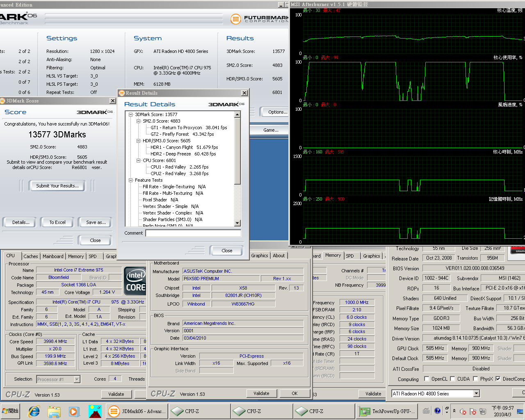The width and height of the screenshot is (525, 420).
Task: Launch Windows Media Player from taskbar
Action: tap(74, 411)
